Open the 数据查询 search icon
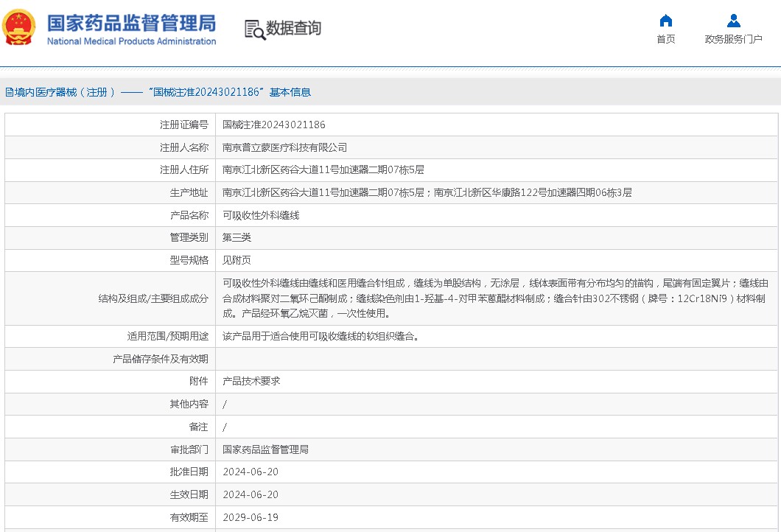This screenshot has width=781, height=532. tap(255, 29)
